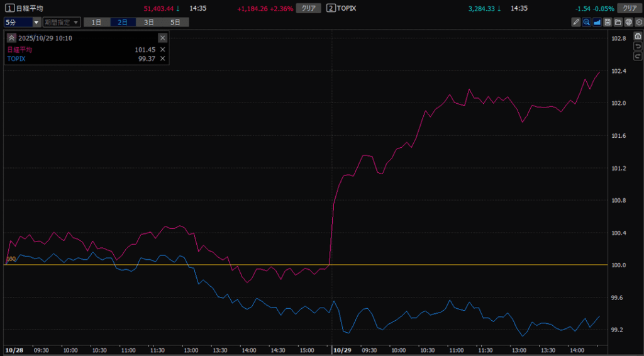The image size is (644, 356).
Task: Open the 5分 interval dropdown
Action: (x=22, y=22)
